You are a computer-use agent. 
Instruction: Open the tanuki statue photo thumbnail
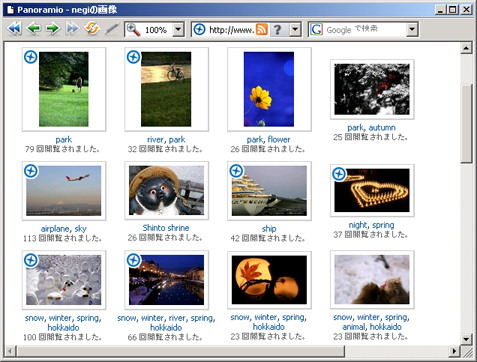166,190
